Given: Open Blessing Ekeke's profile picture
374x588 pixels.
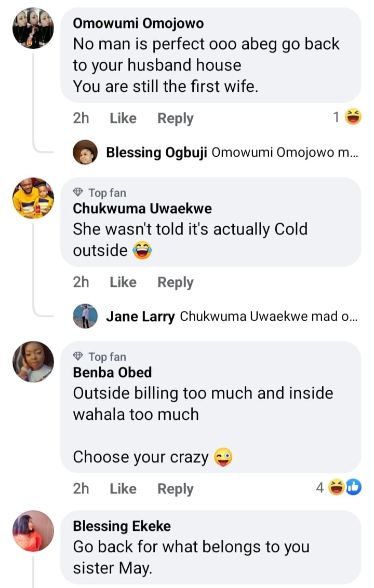Looking at the screenshot, I should coord(33,530).
